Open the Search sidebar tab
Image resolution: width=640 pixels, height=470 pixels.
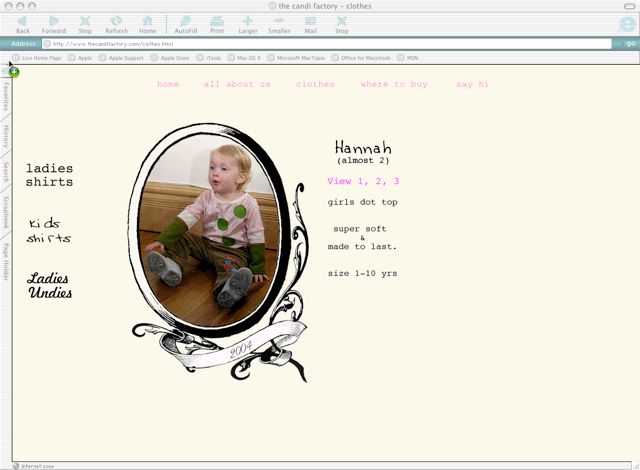tap(6, 172)
